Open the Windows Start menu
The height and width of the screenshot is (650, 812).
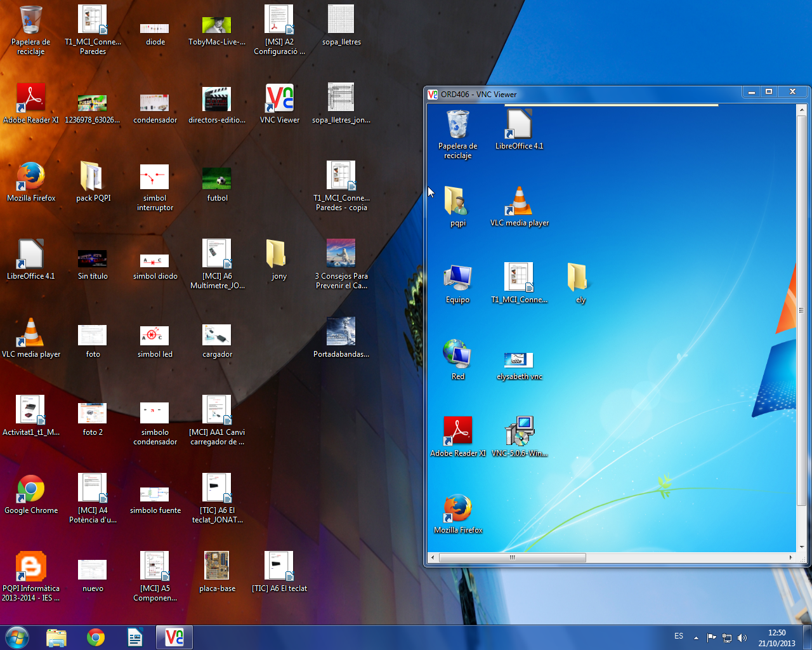(16, 637)
